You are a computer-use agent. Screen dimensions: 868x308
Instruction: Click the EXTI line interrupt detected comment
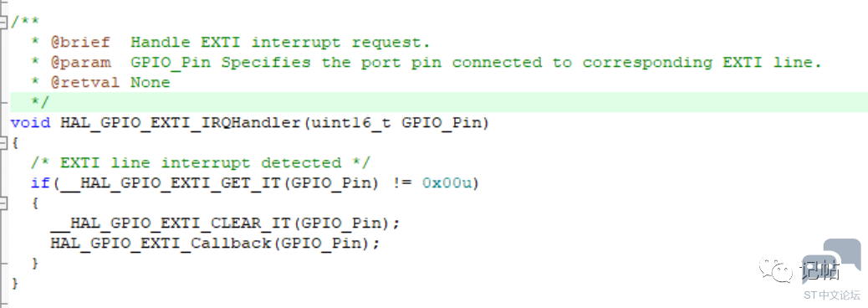coord(201,163)
